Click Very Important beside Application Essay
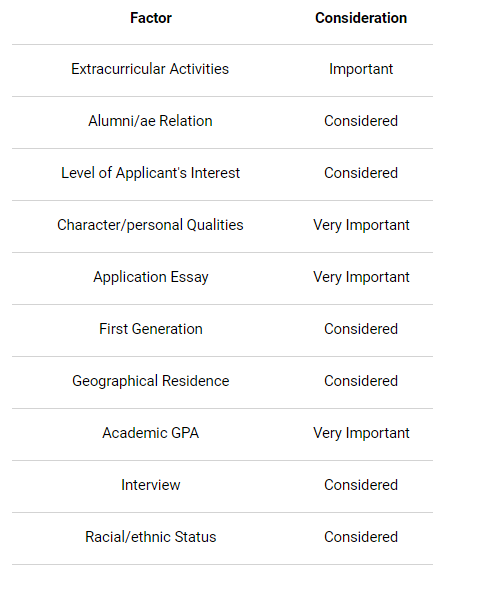 coord(361,277)
